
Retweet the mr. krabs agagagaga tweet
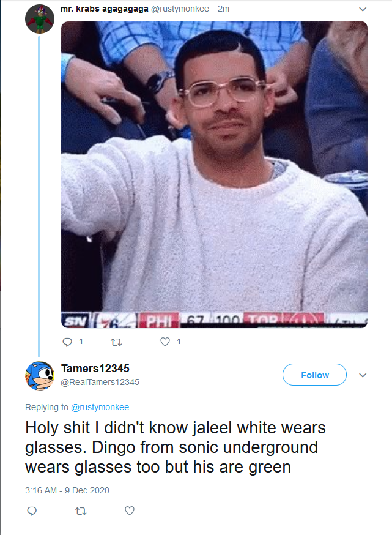pos(117,342)
